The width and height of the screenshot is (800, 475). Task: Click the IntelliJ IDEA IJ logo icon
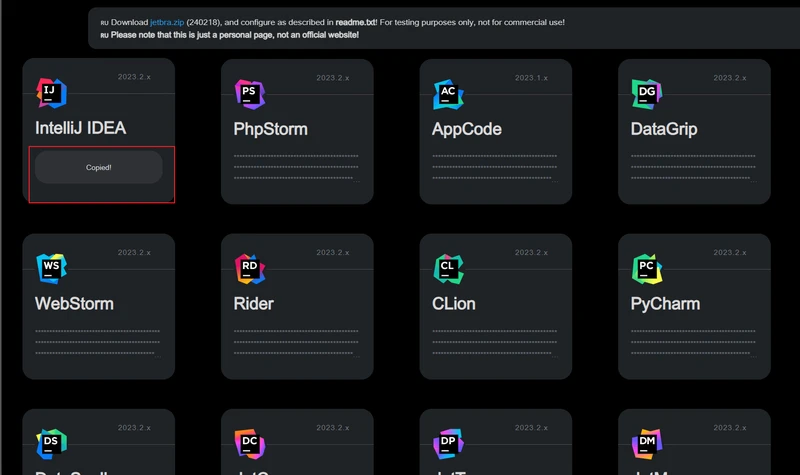point(51,93)
